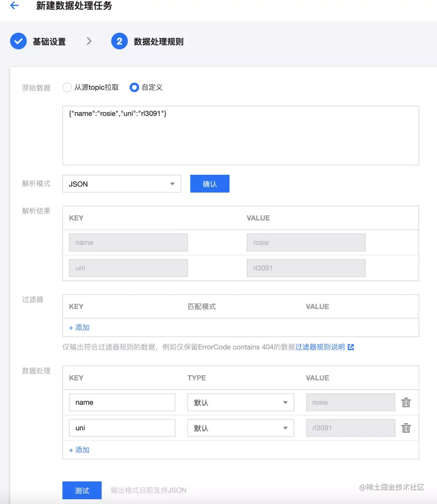Add a filter rule via 添加 in 过滤器
This screenshot has height=504, width=437.
point(79,328)
